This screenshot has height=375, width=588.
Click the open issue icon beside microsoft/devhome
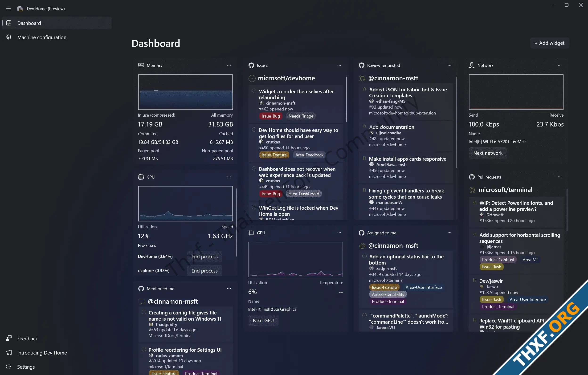pyautogui.click(x=252, y=78)
